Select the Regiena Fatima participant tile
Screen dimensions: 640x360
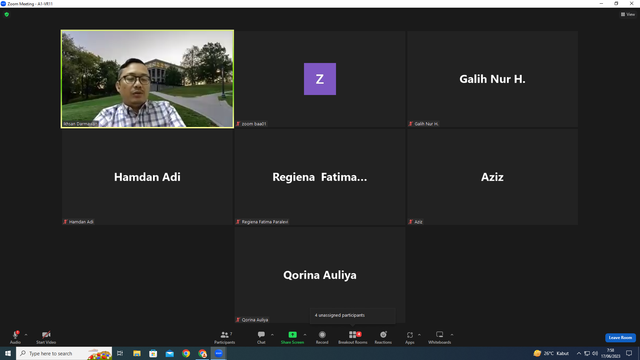coord(320,177)
